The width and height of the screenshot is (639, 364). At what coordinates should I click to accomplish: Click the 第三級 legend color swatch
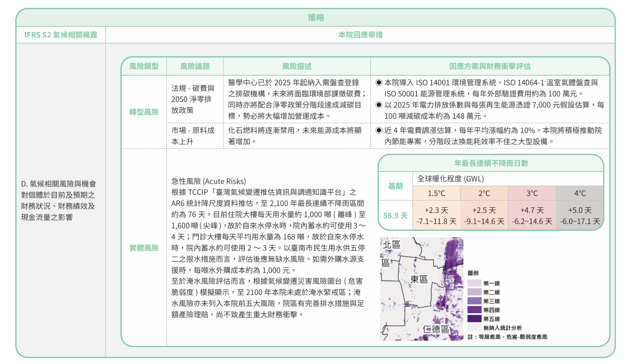pyautogui.click(x=474, y=301)
